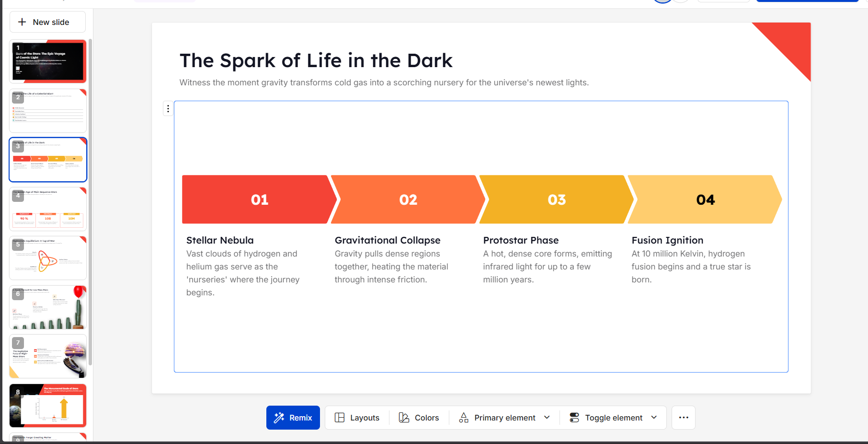This screenshot has height=444, width=868.
Task: Open the ellipsis more-options icon
Action: pyautogui.click(x=683, y=417)
